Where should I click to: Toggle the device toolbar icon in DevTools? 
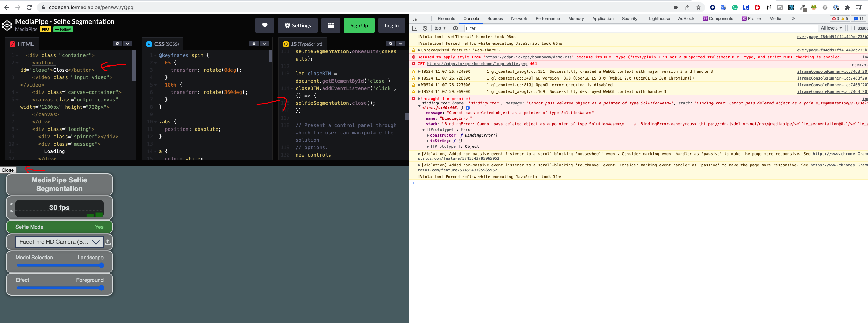click(425, 19)
